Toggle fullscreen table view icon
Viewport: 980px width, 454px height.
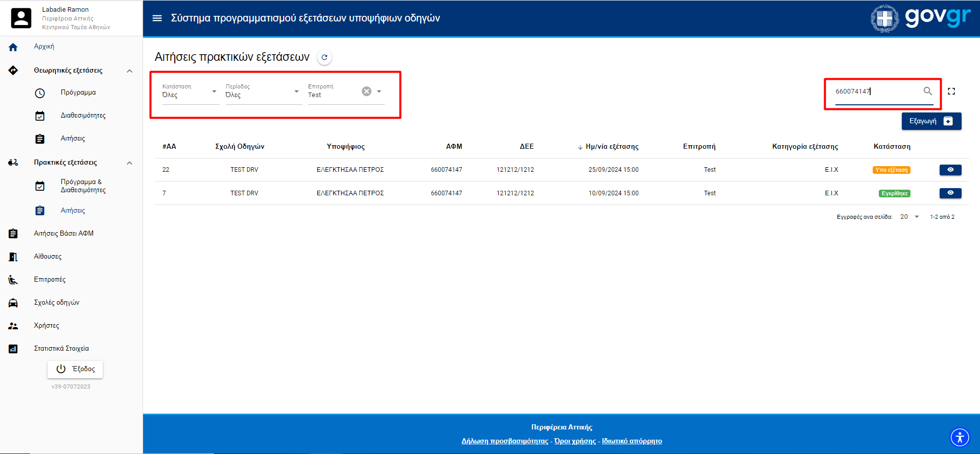(x=951, y=91)
